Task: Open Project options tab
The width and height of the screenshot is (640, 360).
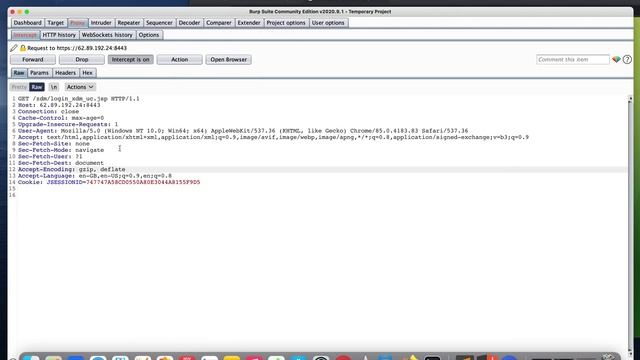Action: [x=286, y=23]
